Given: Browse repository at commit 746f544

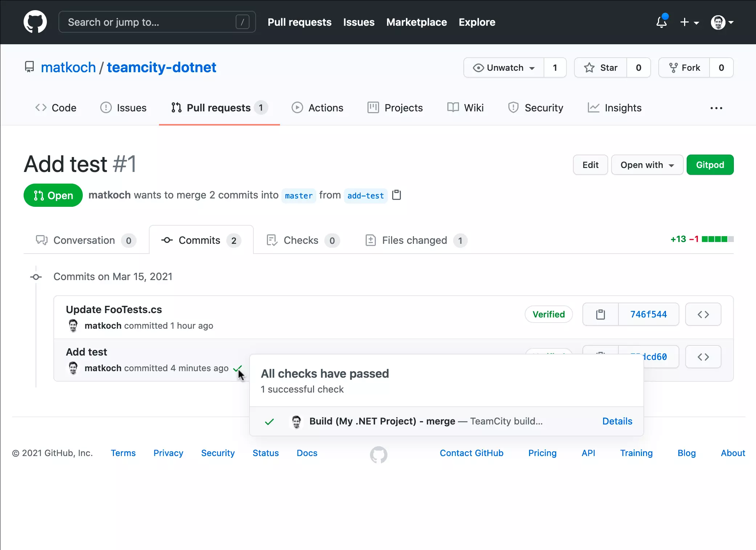Looking at the screenshot, I should (703, 314).
